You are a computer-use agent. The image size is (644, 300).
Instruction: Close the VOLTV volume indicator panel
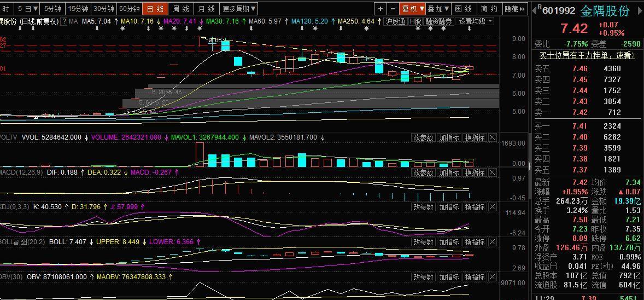[x=492, y=137]
